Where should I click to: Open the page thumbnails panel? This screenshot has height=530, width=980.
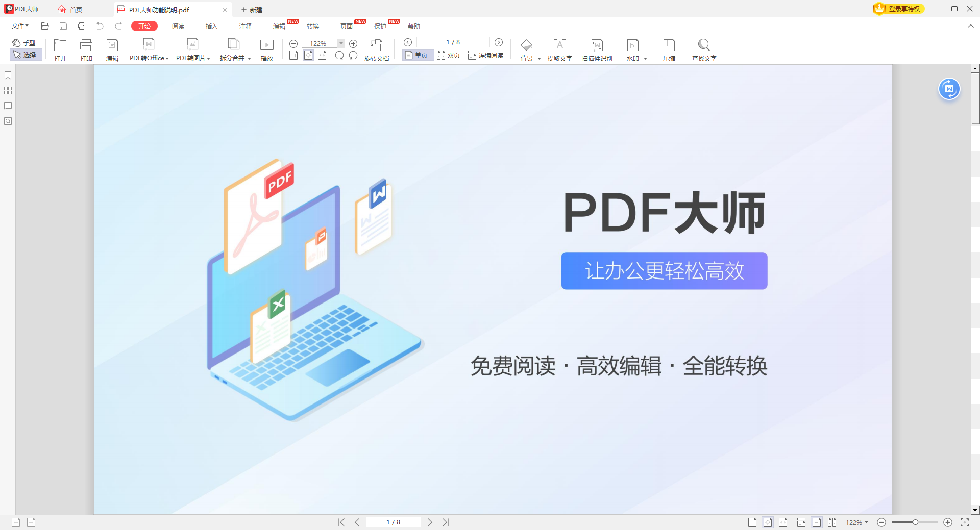(x=8, y=90)
